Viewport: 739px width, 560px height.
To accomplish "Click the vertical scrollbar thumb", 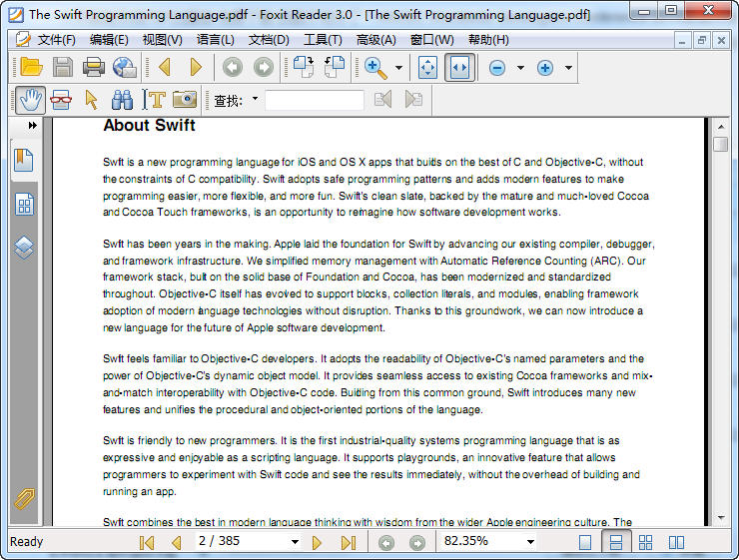I will pos(721,144).
